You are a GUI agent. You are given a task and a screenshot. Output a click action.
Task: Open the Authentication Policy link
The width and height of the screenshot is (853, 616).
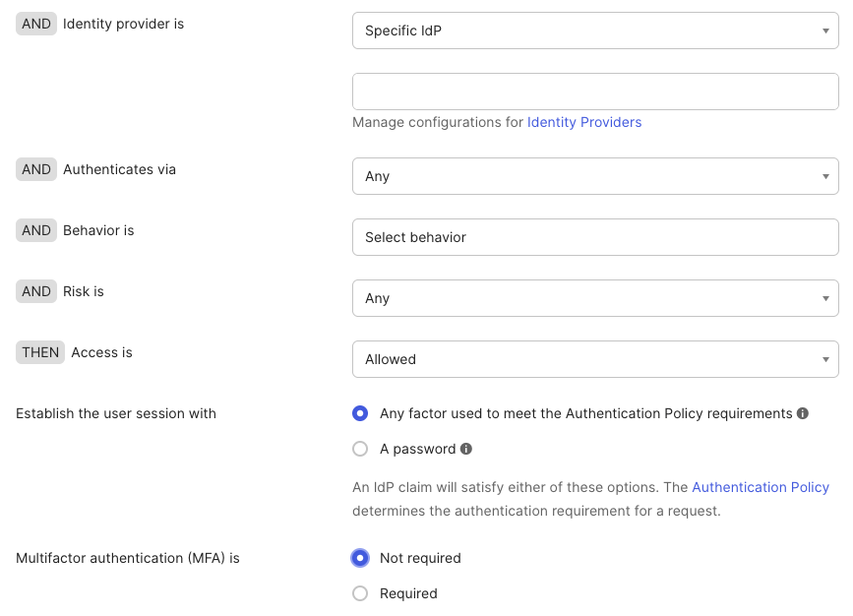(761, 487)
